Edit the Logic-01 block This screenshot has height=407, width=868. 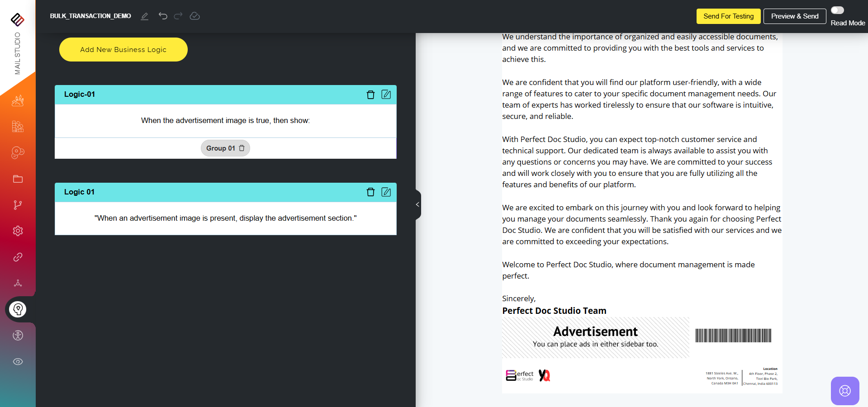click(x=386, y=95)
